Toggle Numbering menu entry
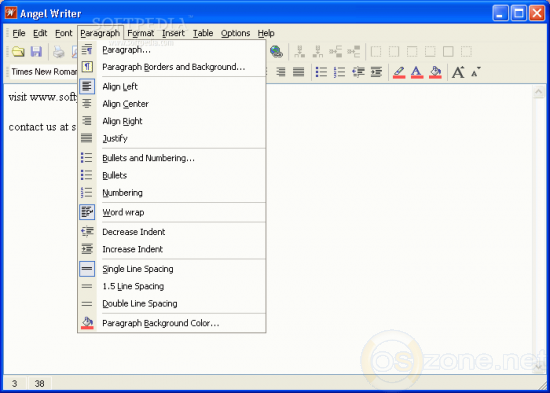Viewport: 550px width, 393px height. [172, 193]
